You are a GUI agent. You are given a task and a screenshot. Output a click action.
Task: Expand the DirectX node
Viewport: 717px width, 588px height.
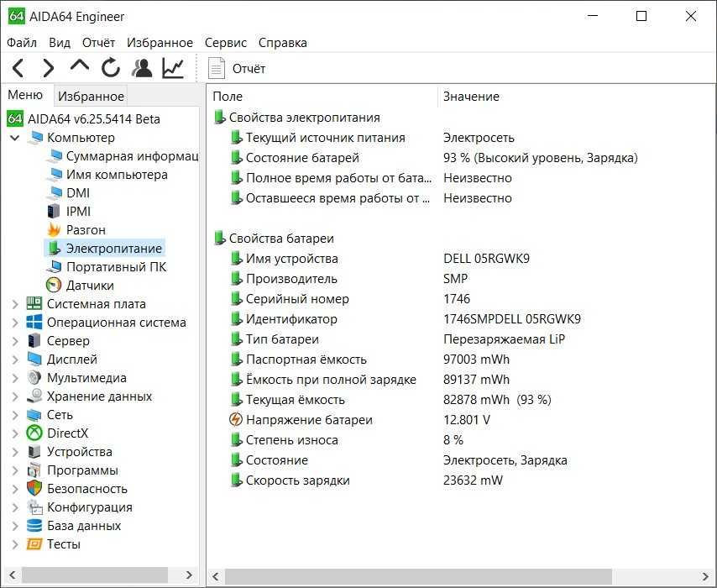[14, 433]
